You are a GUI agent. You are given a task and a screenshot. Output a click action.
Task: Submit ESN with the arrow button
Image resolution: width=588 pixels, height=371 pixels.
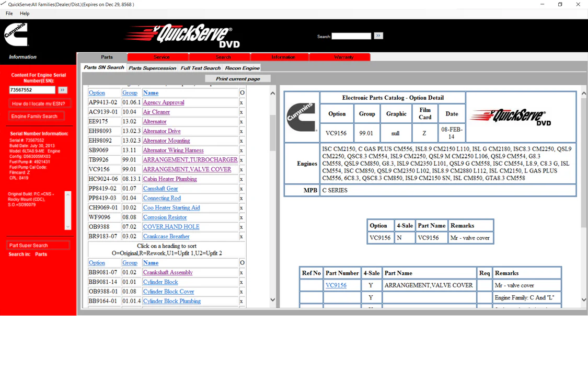point(63,90)
